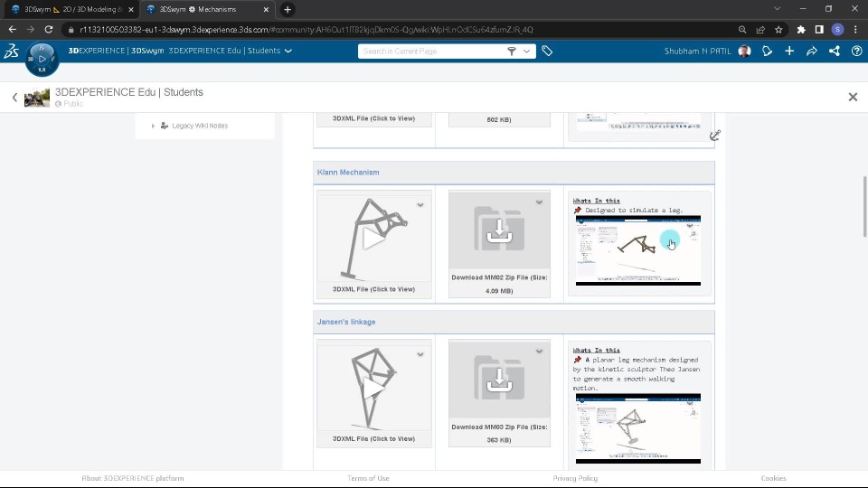Viewport: 868px width, 488px height.
Task: Go back in browser history
Action: (12, 29)
